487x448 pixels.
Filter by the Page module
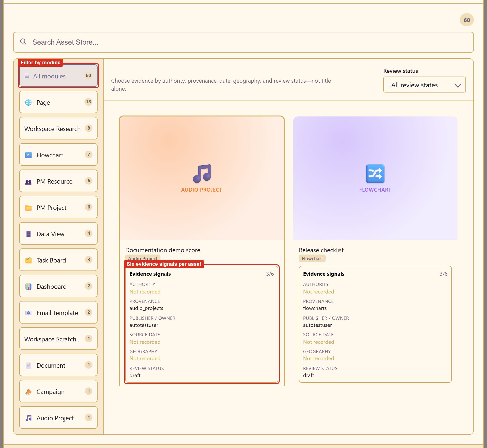point(58,102)
